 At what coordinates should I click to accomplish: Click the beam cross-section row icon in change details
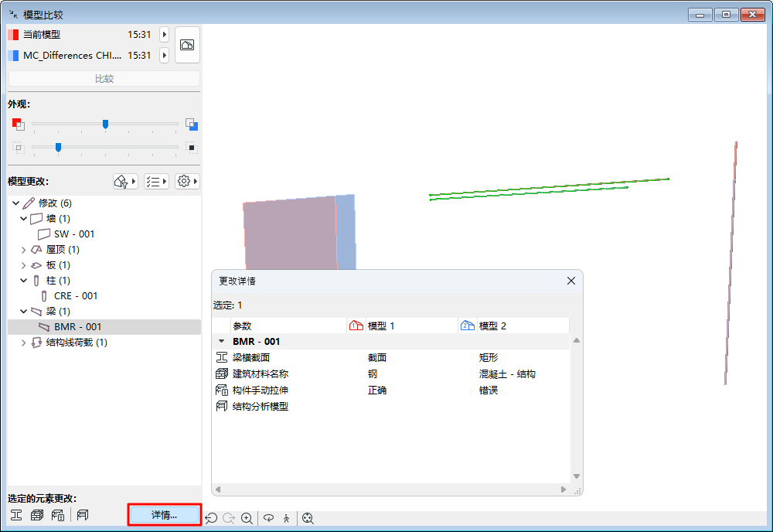[x=222, y=357]
